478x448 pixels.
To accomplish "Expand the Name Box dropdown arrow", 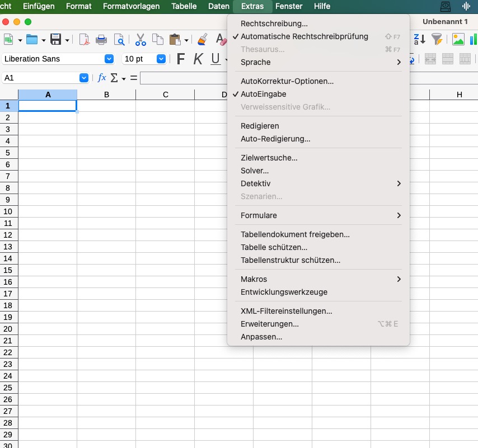I will pos(84,78).
